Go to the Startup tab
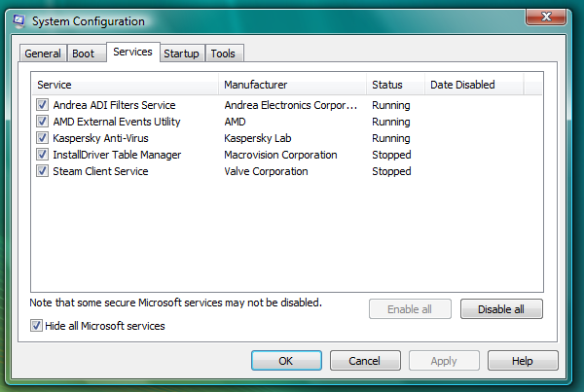 181,53
